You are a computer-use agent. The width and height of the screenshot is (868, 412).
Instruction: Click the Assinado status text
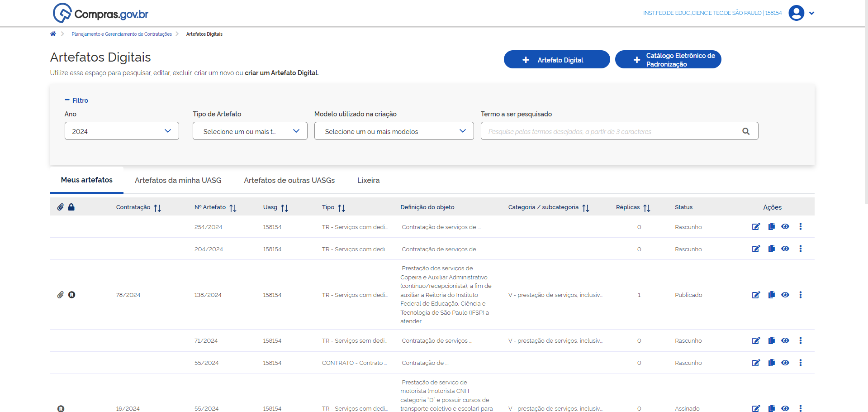click(687, 408)
